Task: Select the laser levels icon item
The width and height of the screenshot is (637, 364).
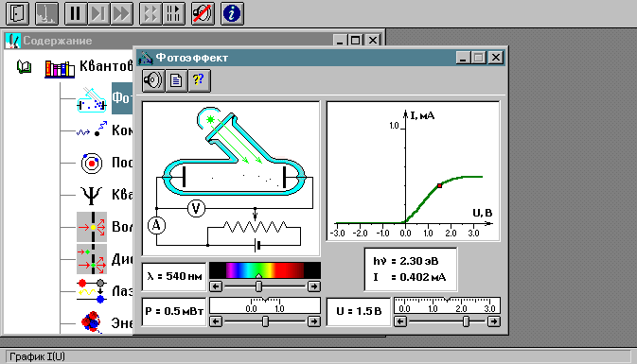Action: click(92, 290)
